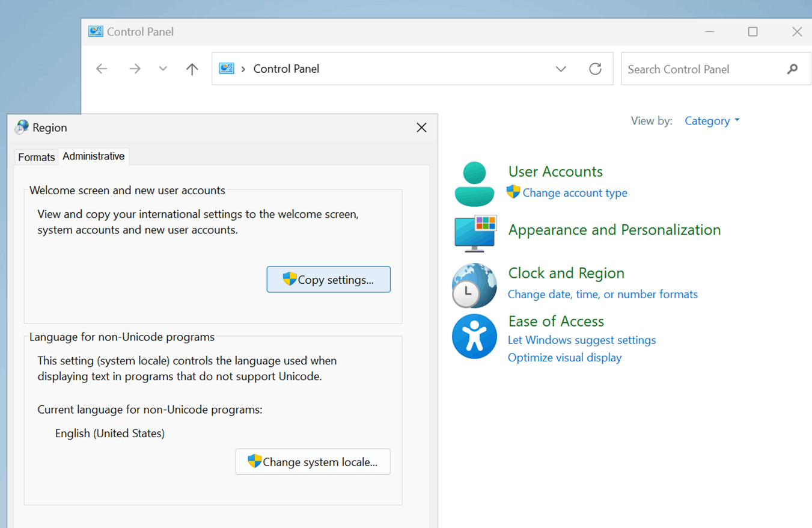This screenshot has height=528, width=812.
Task: Click the Appearance and Personalization monitor icon
Action: (475, 233)
